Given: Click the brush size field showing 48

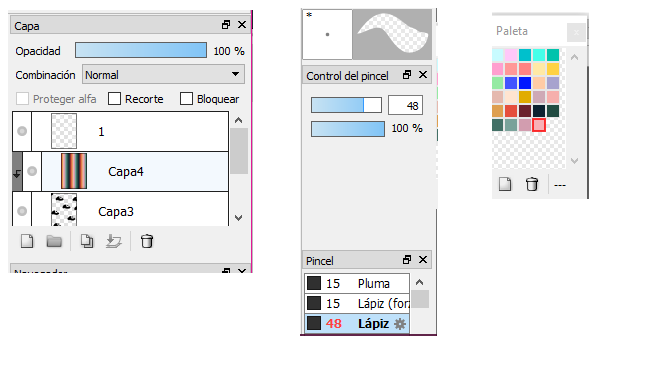Looking at the screenshot, I should click(405, 105).
